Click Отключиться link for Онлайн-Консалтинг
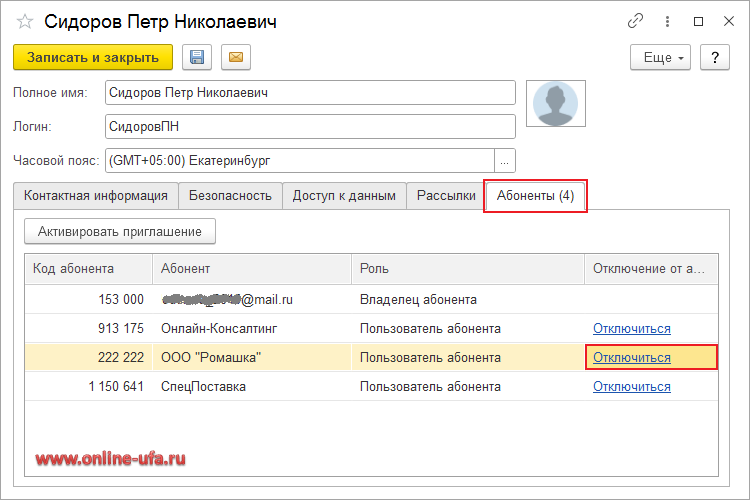The image size is (750, 500). point(632,329)
